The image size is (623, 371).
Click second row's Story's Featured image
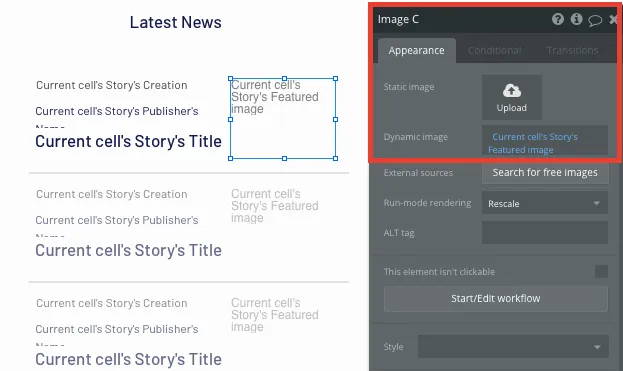tap(275, 206)
